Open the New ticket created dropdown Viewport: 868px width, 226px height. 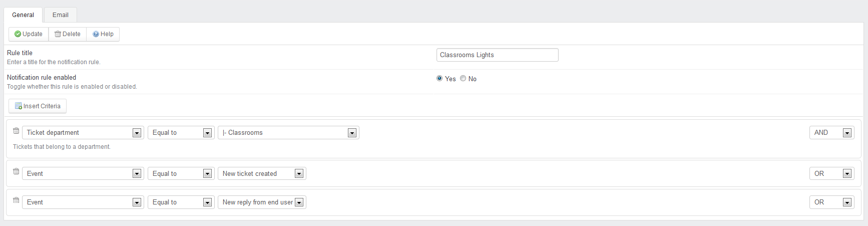pos(262,174)
